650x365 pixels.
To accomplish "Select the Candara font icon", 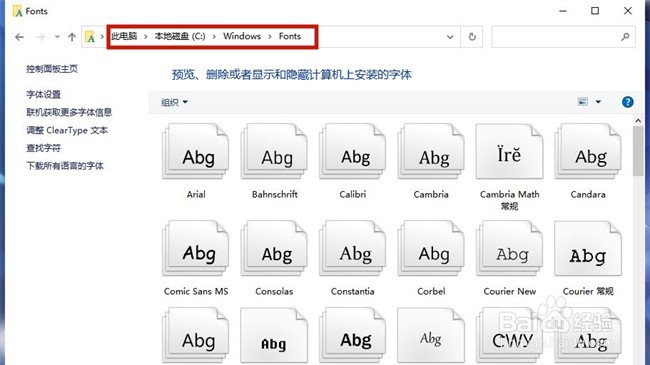I will [588, 151].
